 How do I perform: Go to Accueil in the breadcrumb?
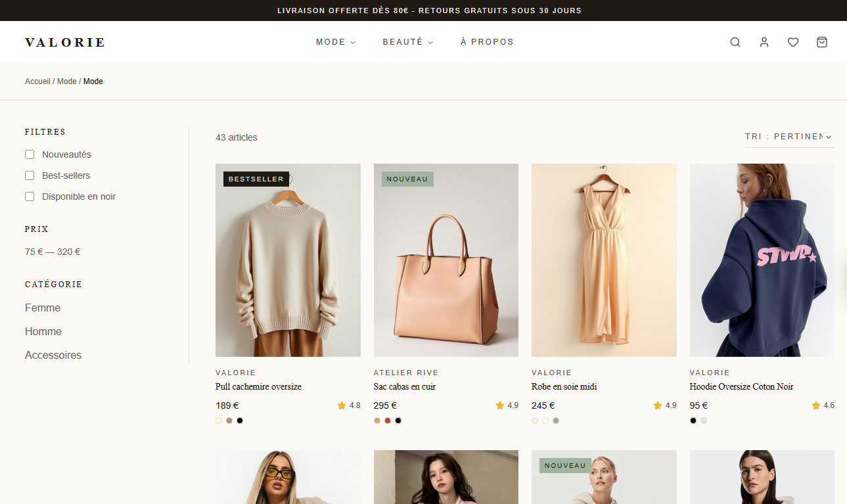(37, 81)
